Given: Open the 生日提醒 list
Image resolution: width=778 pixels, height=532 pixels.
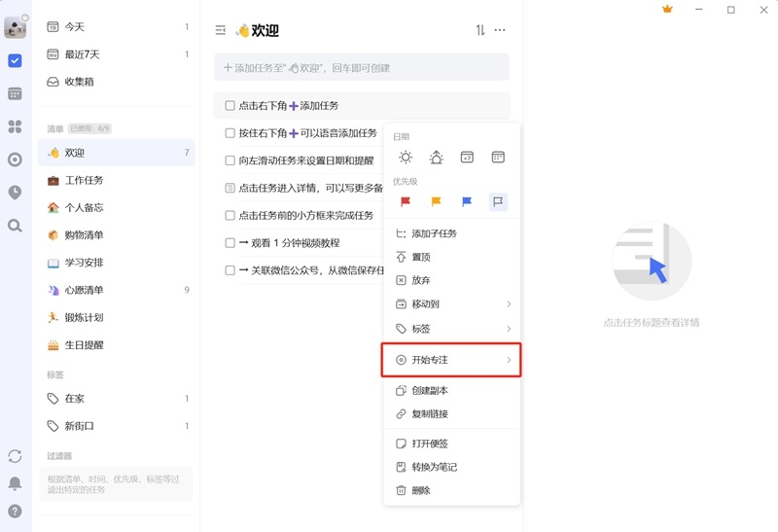Looking at the screenshot, I should (x=117, y=345).
